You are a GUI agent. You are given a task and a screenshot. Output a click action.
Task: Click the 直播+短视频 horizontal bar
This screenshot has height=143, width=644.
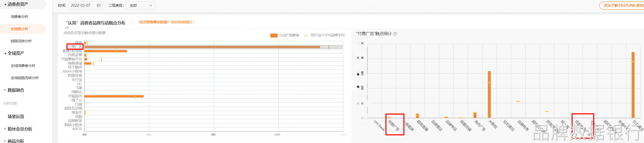(x=106, y=51)
